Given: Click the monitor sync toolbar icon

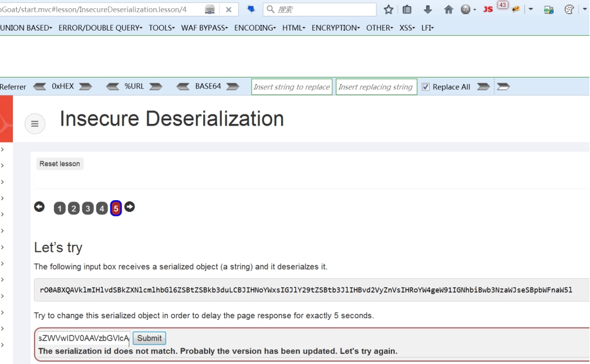Looking at the screenshot, I should pos(548,9).
